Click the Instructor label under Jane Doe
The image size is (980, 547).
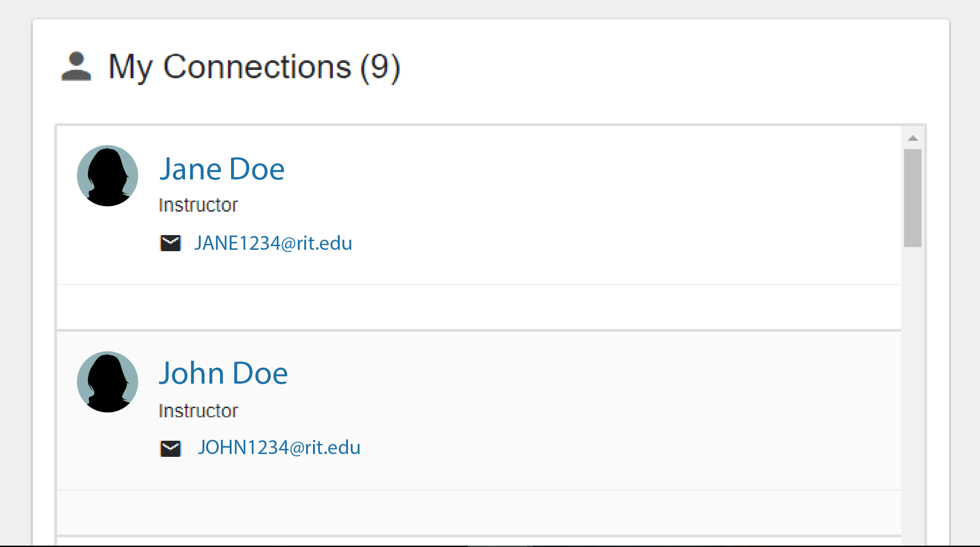tap(198, 205)
